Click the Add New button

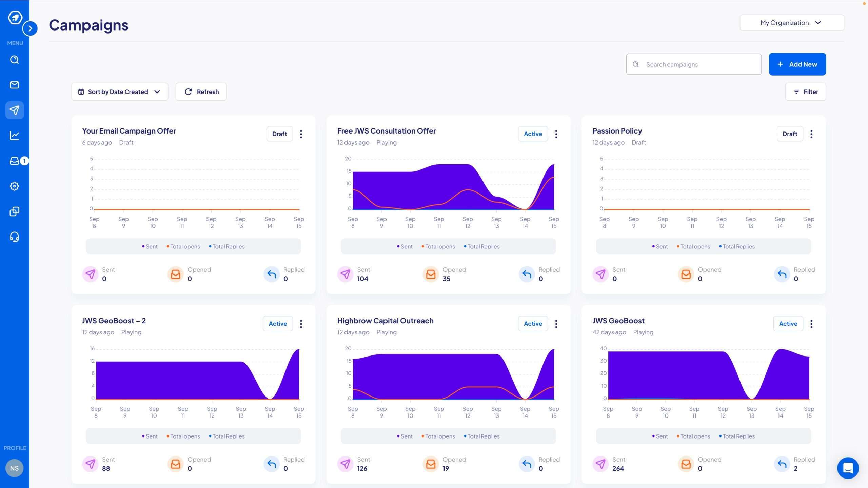[797, 64]
